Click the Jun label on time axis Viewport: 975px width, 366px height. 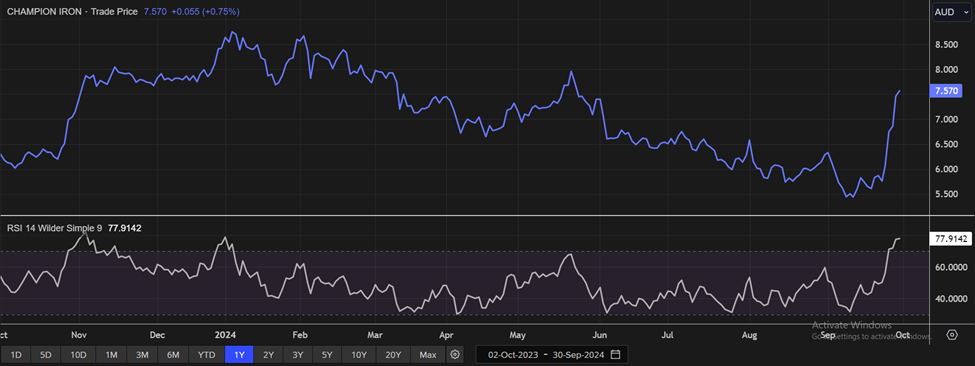click(x=600, y=335)
